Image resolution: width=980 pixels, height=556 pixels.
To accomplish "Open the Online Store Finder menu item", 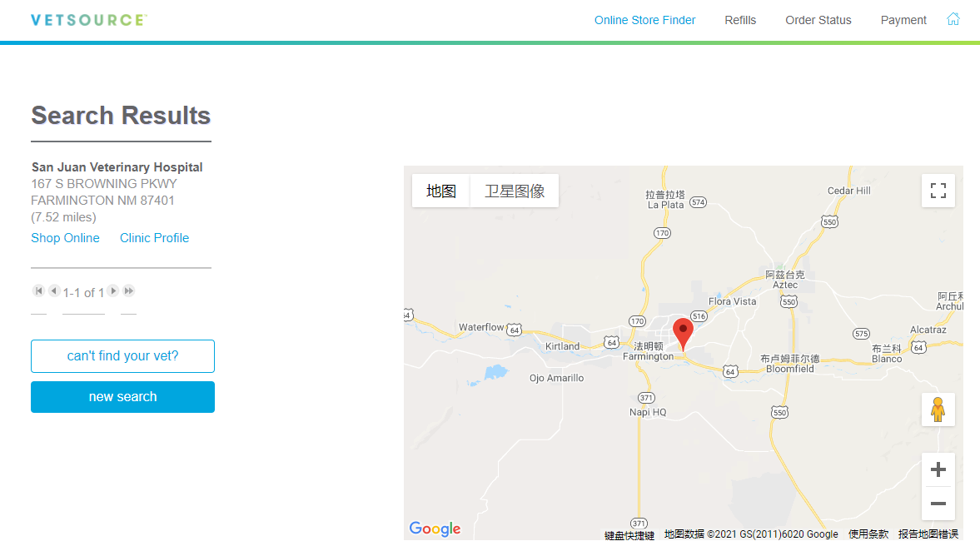I will pyautogui.click(x=644, y=20).
